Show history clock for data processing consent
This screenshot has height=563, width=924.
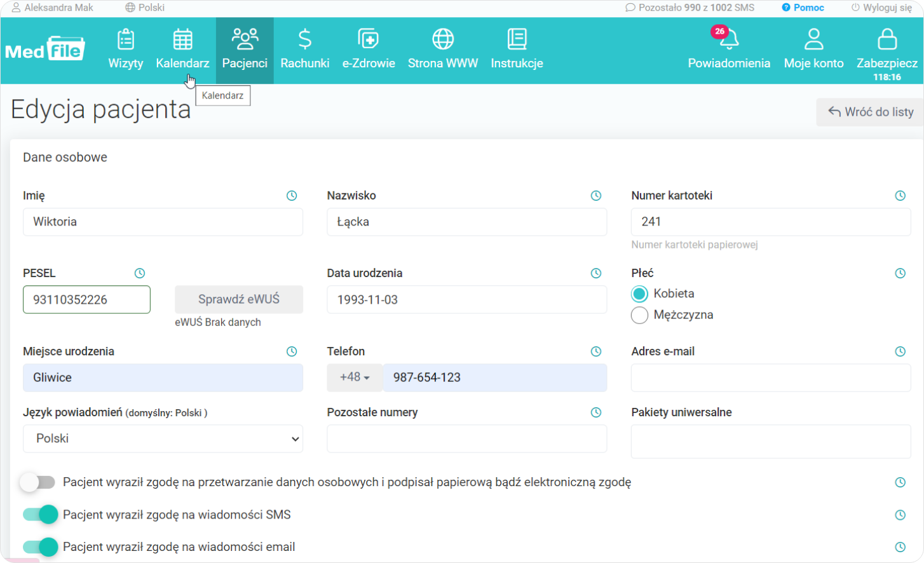coord(900,482)
